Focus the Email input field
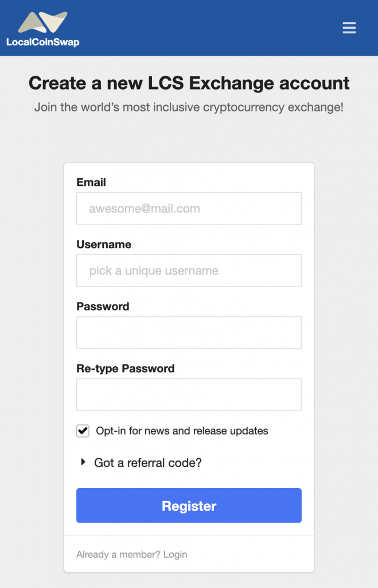 pyautogui.click(x=189, y=208)
